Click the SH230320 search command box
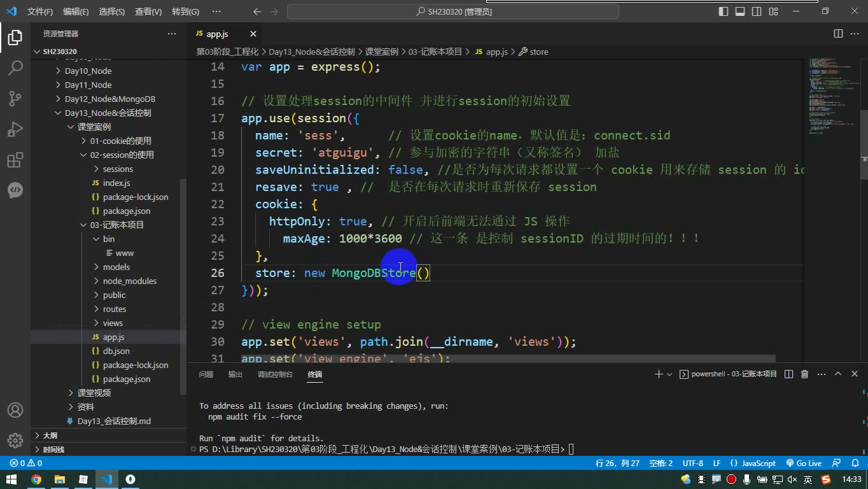The width and height of the screenshot is (868, 489). (x=452, y=11)
